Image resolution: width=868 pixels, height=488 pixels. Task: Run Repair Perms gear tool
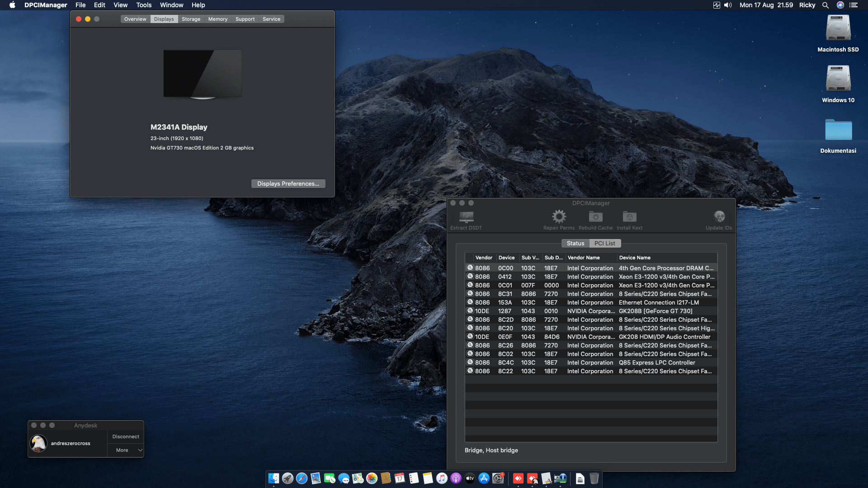tap(559, 217)
